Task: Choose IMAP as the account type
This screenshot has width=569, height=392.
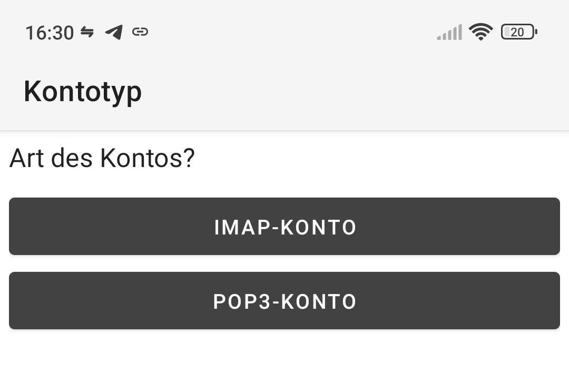Action: [284, 227]
